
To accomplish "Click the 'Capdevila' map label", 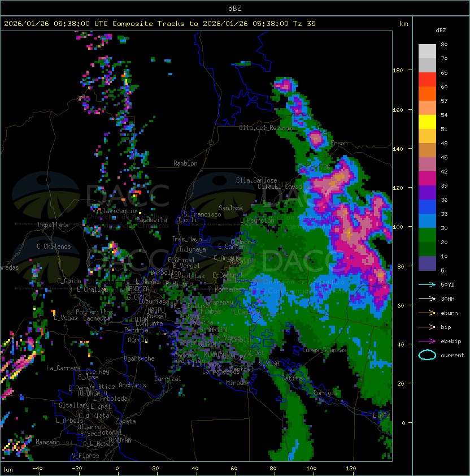I will coord(152,220).
